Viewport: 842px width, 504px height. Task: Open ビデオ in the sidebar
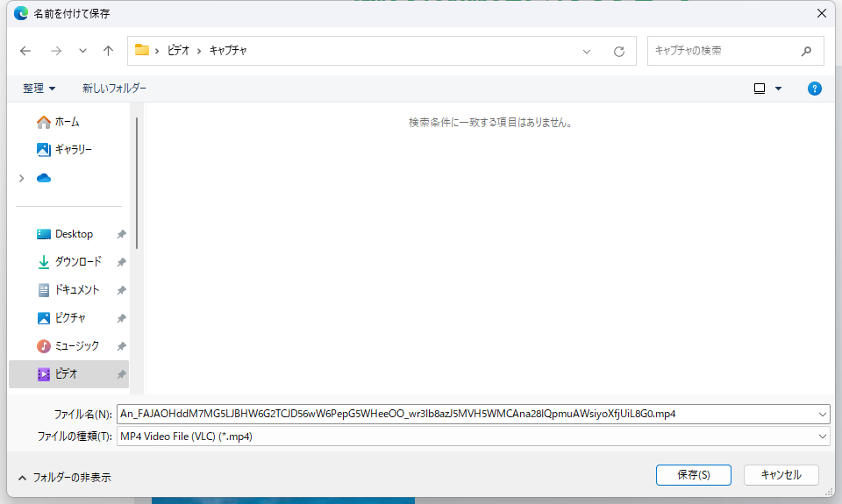click(68, 374)
